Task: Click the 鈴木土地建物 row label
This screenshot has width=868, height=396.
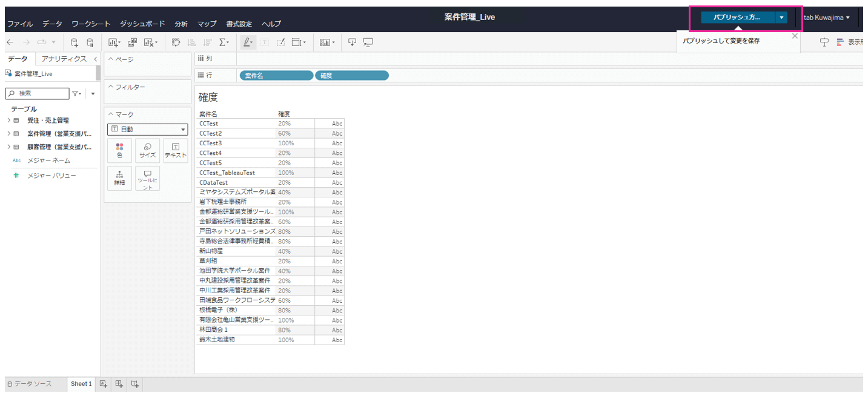Action: click(x=217, y=340)
